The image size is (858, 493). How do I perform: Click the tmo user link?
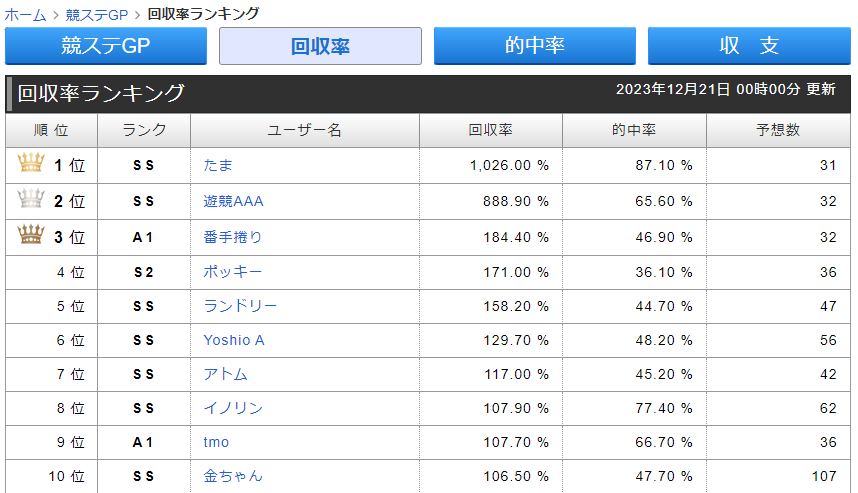click(216, 442)
